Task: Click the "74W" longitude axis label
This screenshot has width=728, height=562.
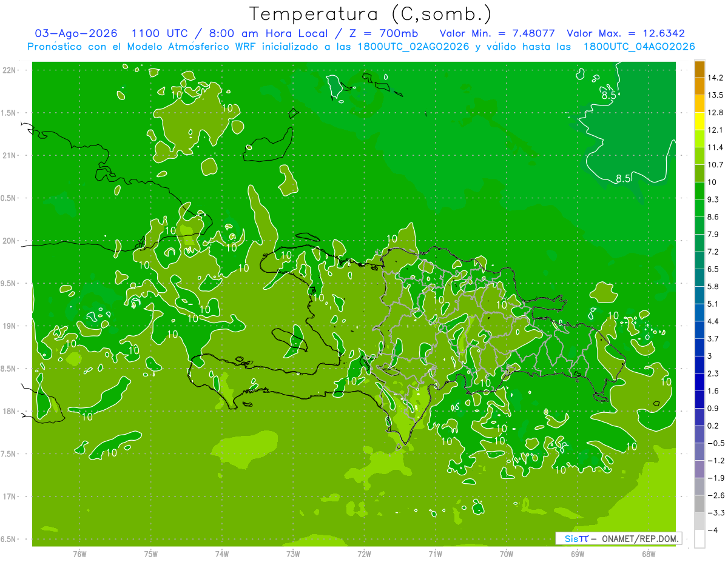Action: (222, 554)
